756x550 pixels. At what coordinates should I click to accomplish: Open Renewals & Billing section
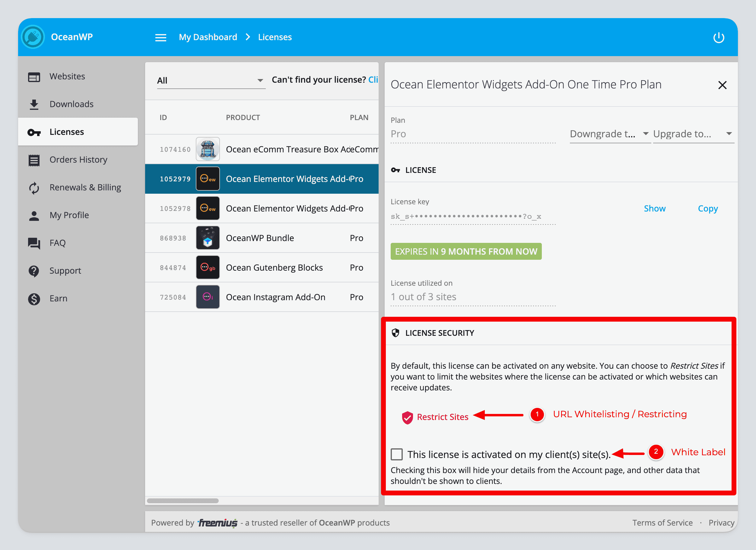point(85,187)
